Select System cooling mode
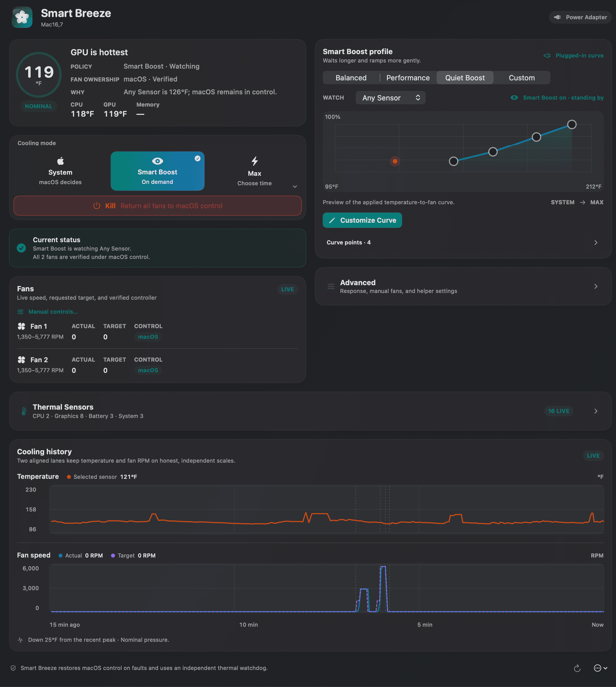Screen dimensions: 616x687 60,171
